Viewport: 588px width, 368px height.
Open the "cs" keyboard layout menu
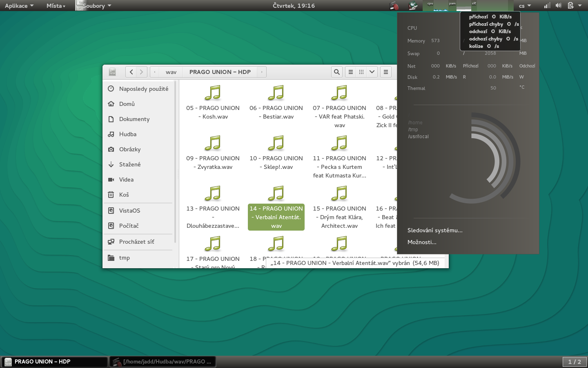525,6
